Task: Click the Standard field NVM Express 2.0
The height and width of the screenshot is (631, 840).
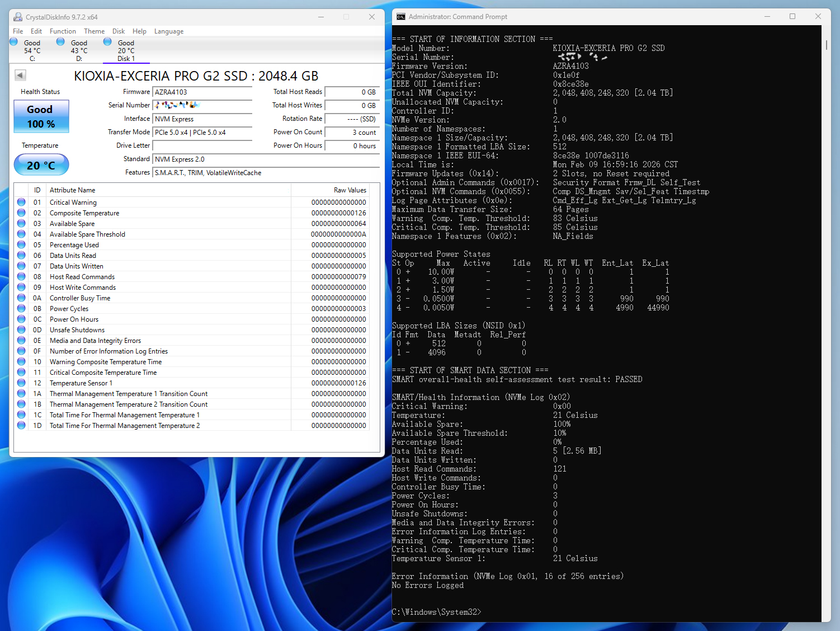Action: [x=266, y=159]
